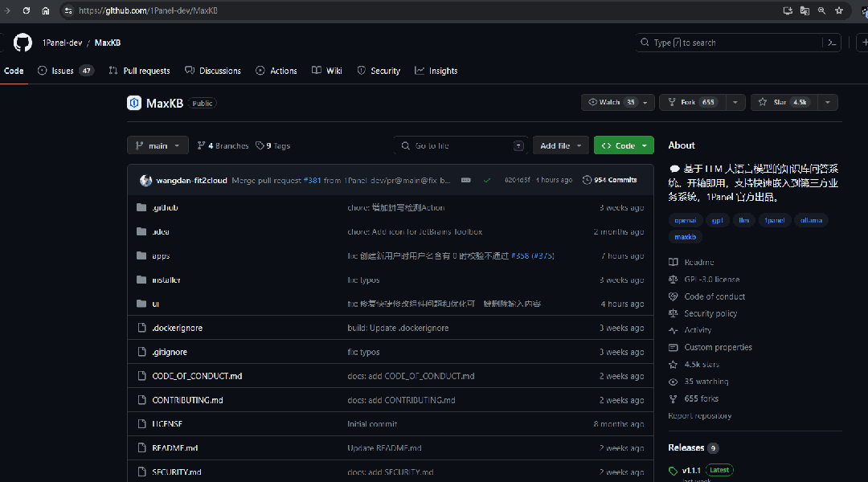
Task: Reload the page with browser refresh icon
Action: pyautogui.click(x=26, y=10)
